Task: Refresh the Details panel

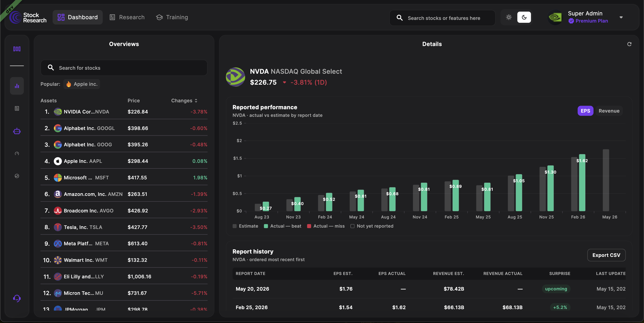Action: [x=629, y=44]
